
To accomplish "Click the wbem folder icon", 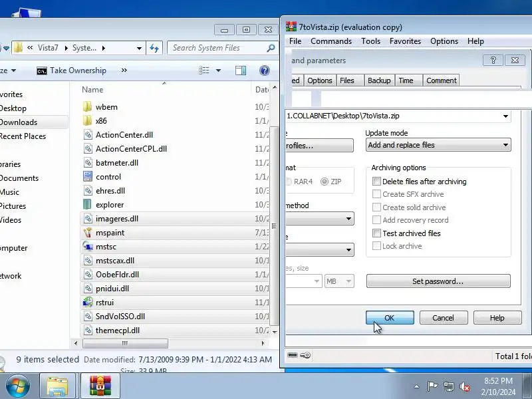I will tap(87, 107).
